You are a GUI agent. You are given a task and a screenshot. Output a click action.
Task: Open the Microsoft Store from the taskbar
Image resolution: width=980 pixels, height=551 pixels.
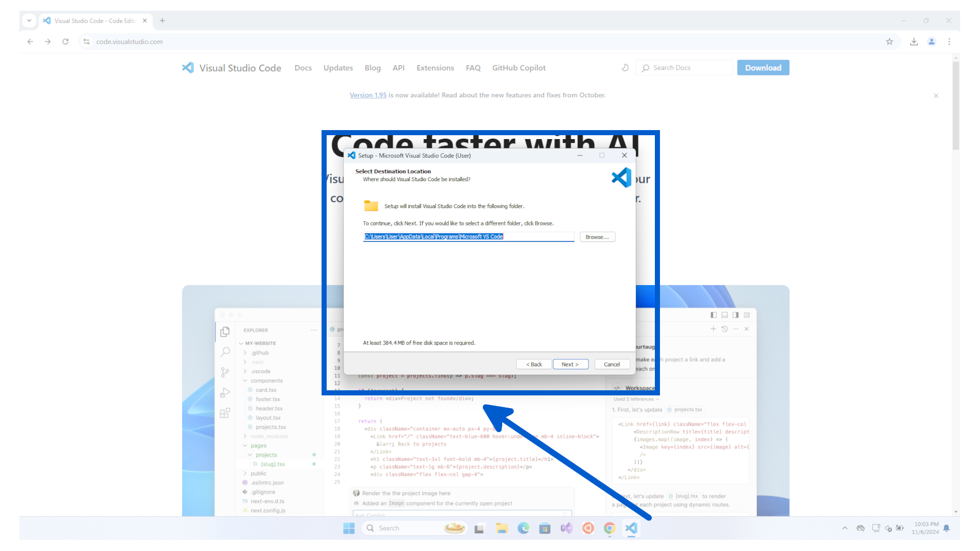[x=545, y=528]
